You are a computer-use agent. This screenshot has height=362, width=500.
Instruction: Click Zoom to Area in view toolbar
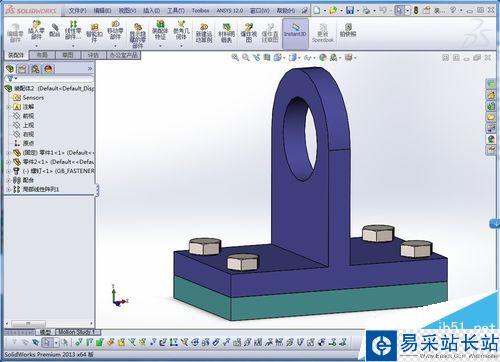246,58
